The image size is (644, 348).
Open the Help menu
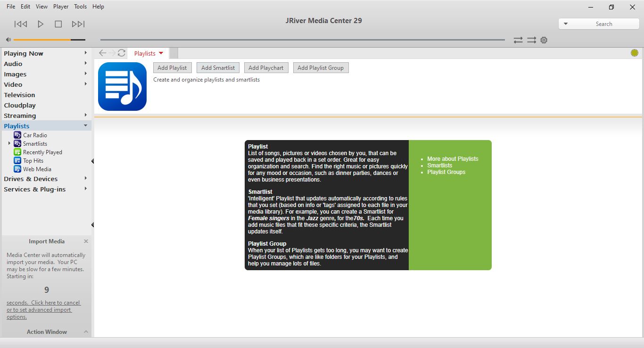[98, 7]
